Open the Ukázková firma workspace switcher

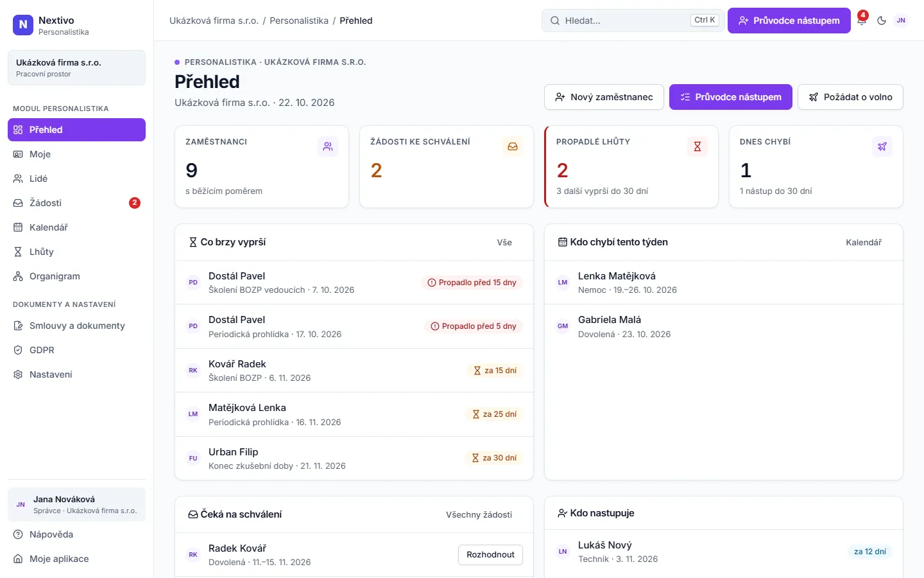[x=76, y=67]
